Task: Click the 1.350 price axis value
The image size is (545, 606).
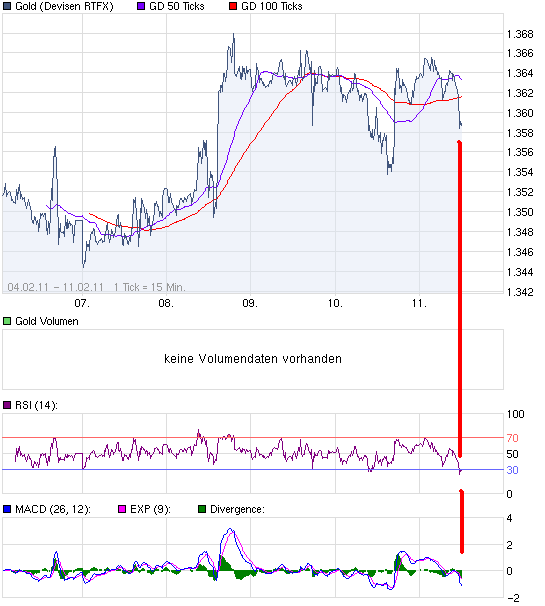Action: [520, 212]
